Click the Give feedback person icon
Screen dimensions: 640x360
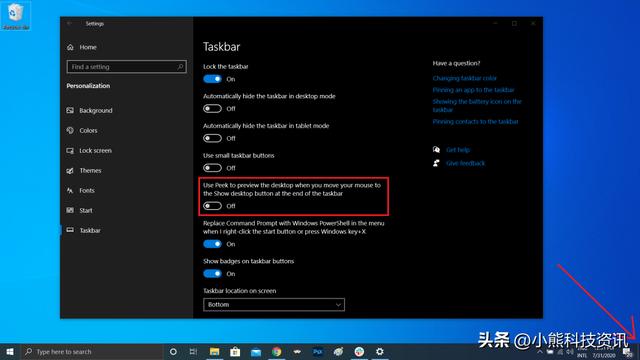(x=436, y=163)
